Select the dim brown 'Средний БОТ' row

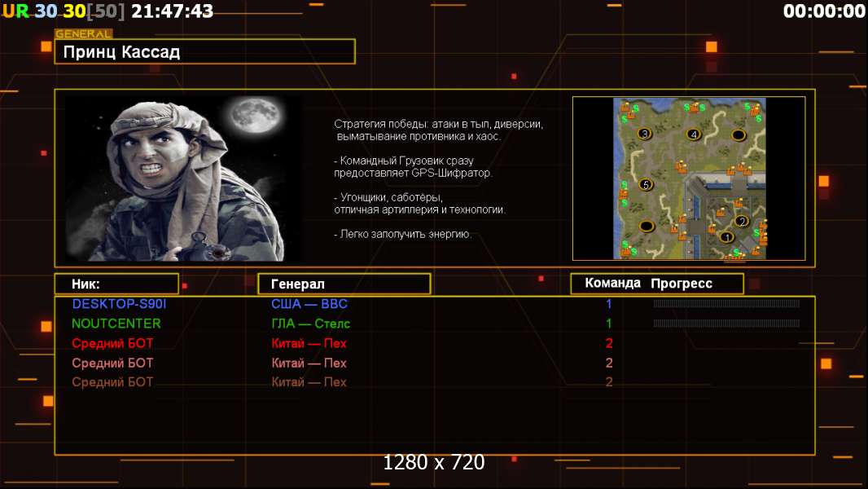pyautogui.click(x=112, y=382)
